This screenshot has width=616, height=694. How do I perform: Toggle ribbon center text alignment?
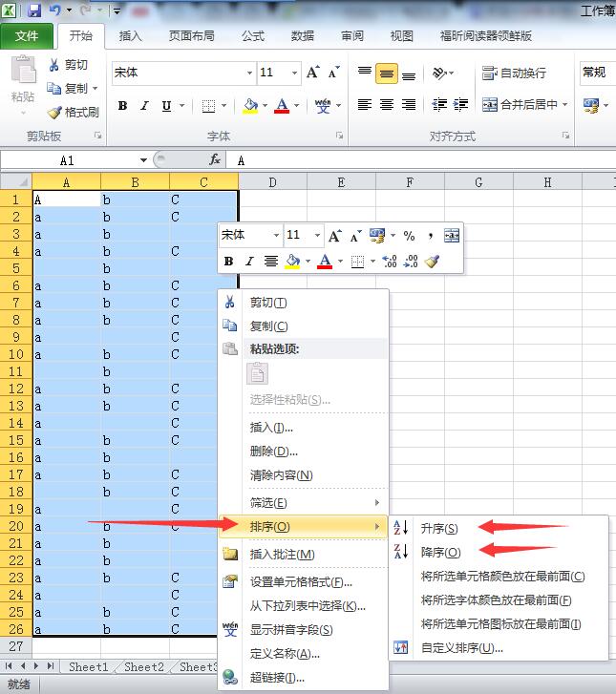387,104
